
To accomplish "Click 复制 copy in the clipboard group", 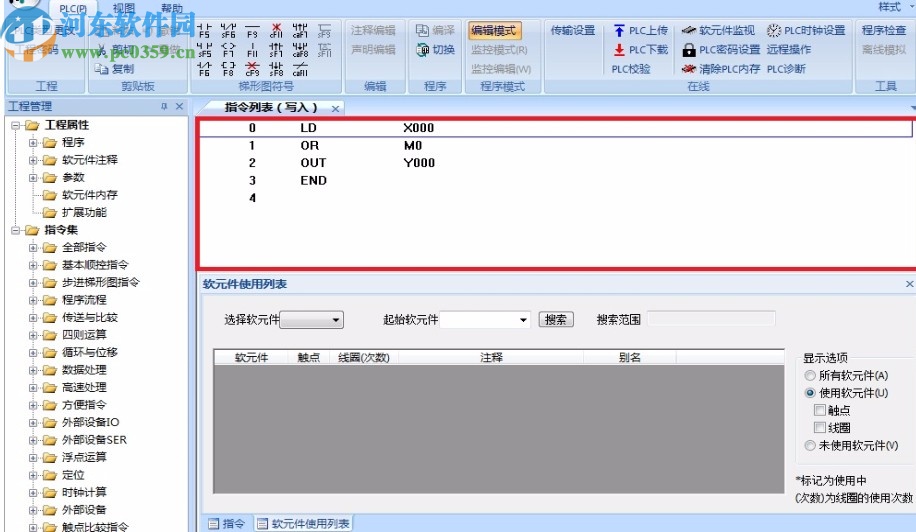I will [114, 69].
